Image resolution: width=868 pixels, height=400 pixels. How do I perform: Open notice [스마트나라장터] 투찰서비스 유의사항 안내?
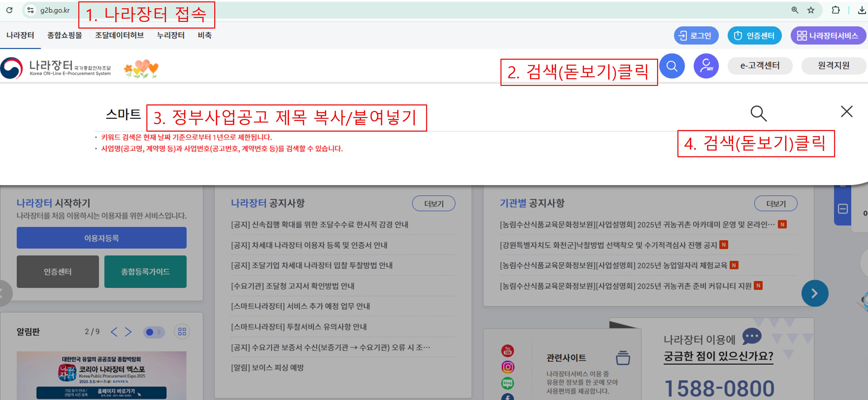298,327
